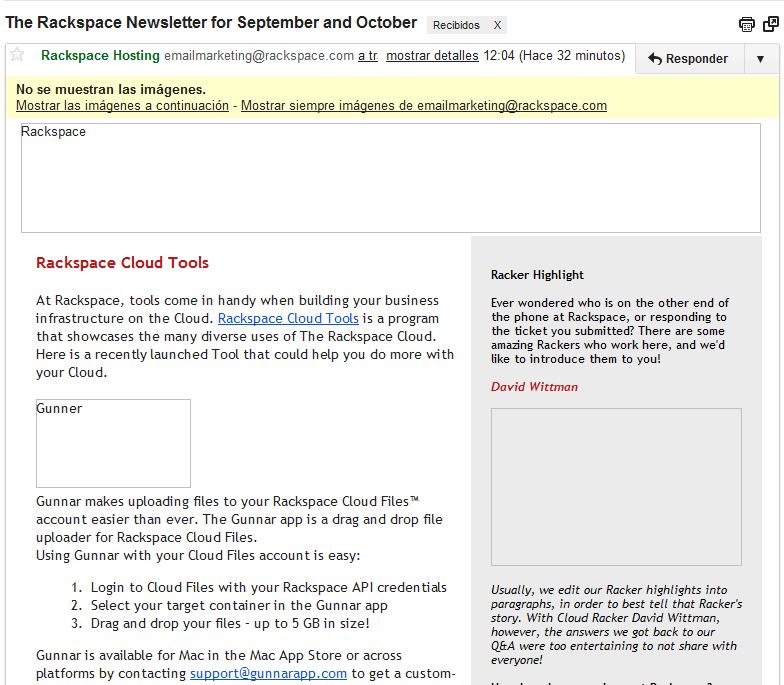Always show images from emailmarketing@rackspace.com
Viewport: 784px width, 685px height.
tap(424, 106)
